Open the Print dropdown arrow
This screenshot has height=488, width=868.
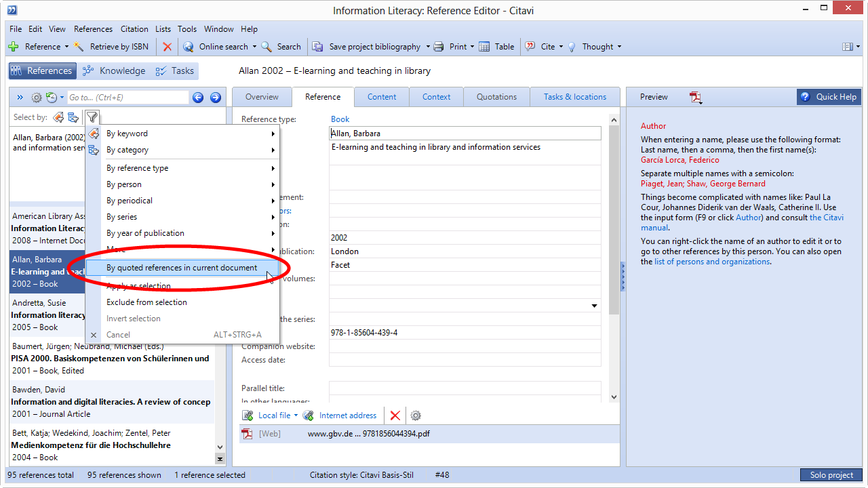point(473,47)
